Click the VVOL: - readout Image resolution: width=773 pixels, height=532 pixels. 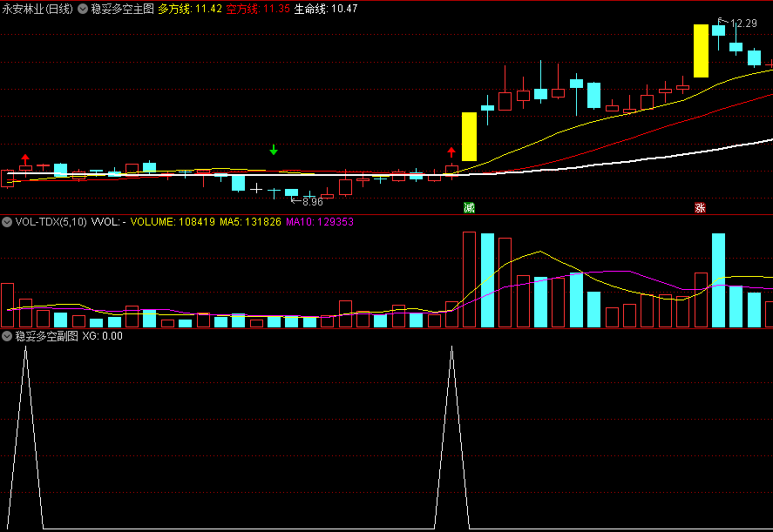click(109, 222)
